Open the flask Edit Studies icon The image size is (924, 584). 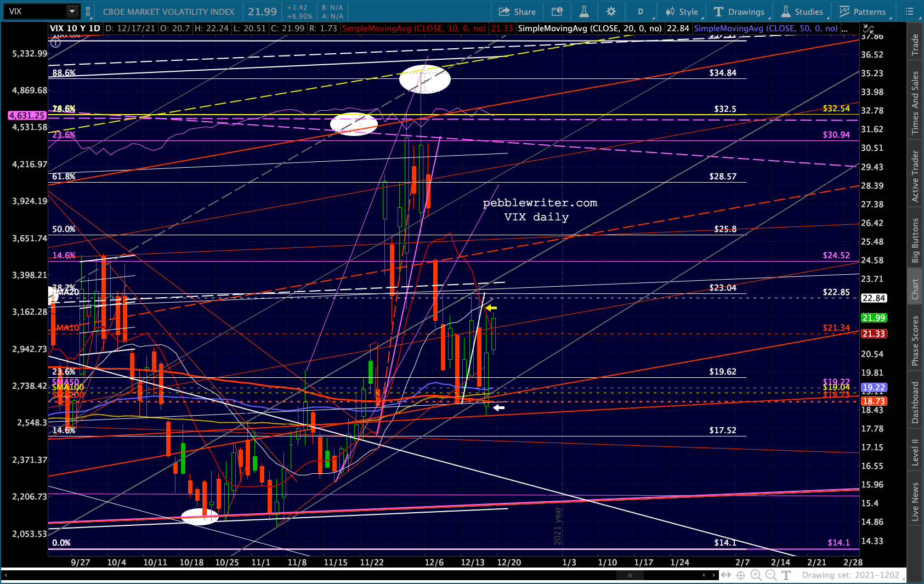point(584,12)
